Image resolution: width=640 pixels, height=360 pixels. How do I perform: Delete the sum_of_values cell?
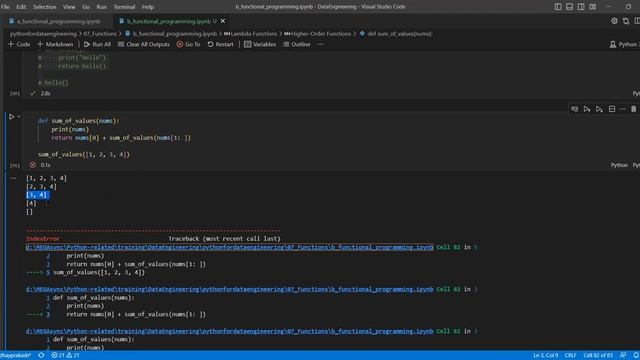[633, 109]
